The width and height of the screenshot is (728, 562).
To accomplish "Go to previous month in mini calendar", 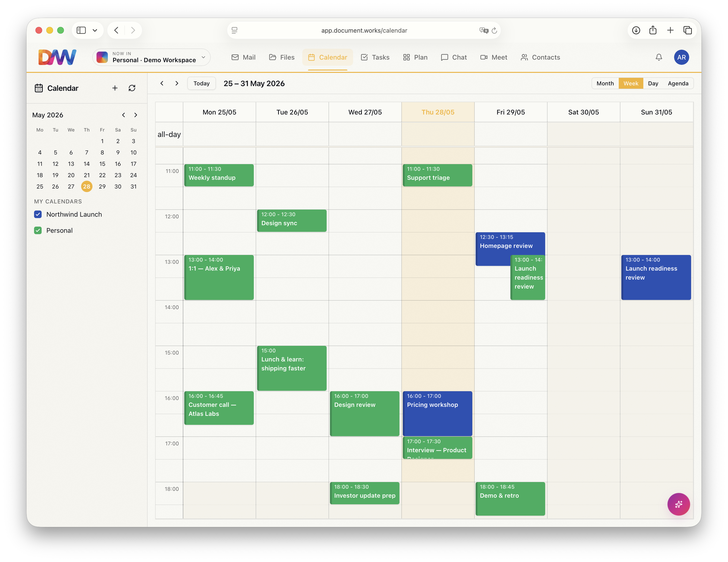I will tap(123, 115).
